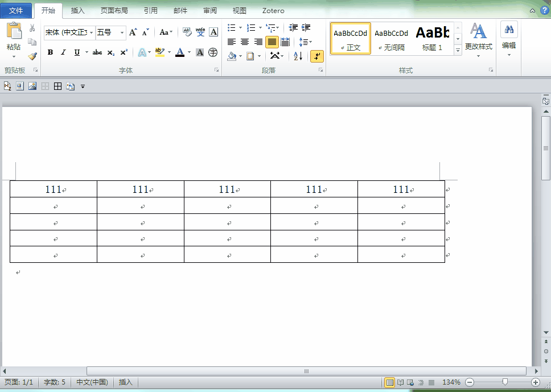Screen dimensions: 551x392
Task: Switch to print layout view in status bar
Action: (x=390, y=382)
